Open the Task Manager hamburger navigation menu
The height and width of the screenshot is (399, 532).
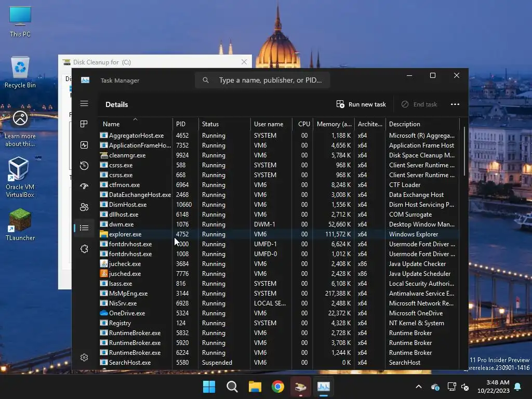pyautogui.click(x=84, y=103)
